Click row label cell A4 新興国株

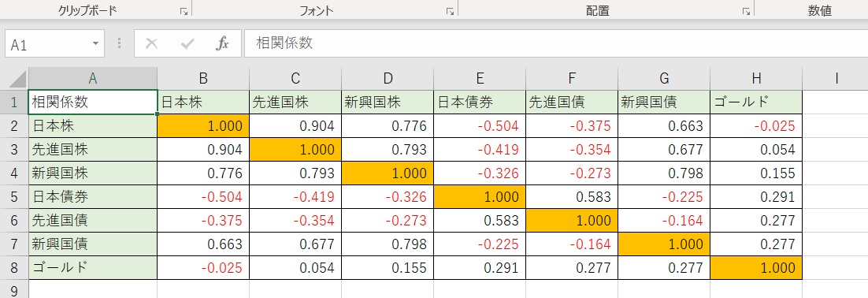click(x=93, y=173)
